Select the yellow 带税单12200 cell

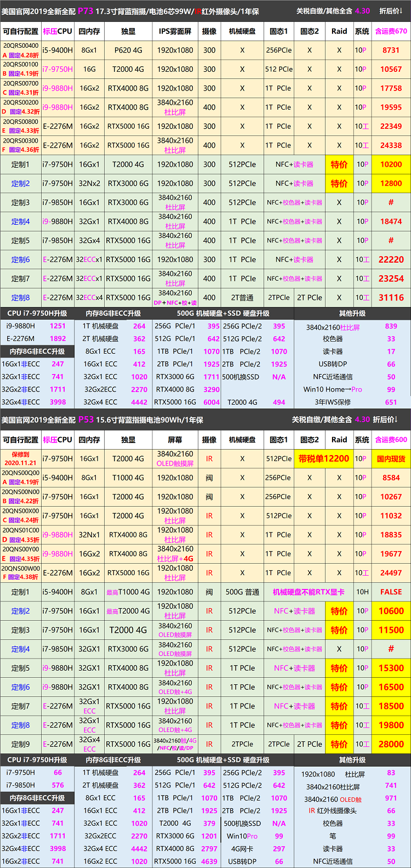tap(323, 458)
